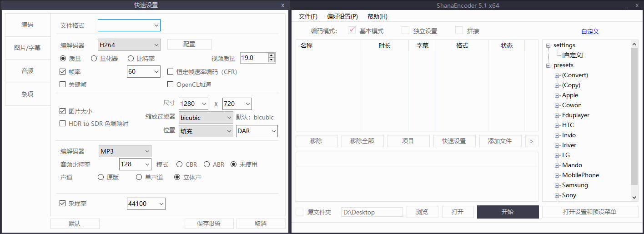Switch to the 图片/字幕 tab
The image size is (644, 234).
point(28,48)
